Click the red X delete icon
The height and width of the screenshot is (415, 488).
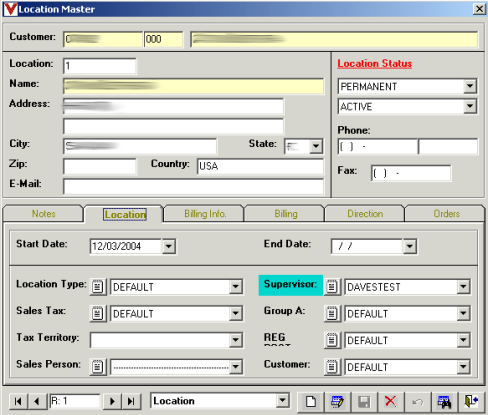pos(390,401)
